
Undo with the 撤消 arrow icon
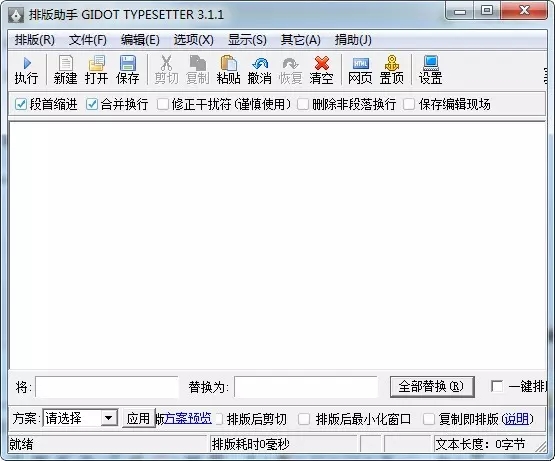[x=259, y=70]
